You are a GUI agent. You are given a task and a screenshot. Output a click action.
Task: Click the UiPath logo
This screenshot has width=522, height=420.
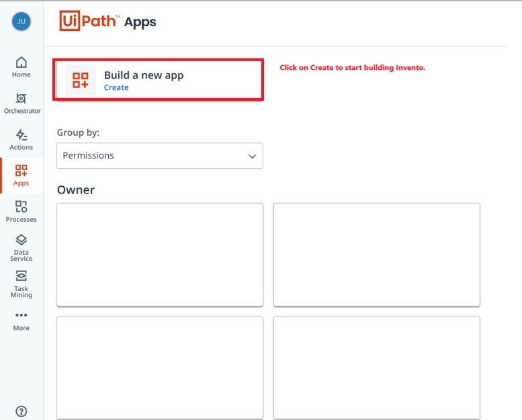point(90,21)
